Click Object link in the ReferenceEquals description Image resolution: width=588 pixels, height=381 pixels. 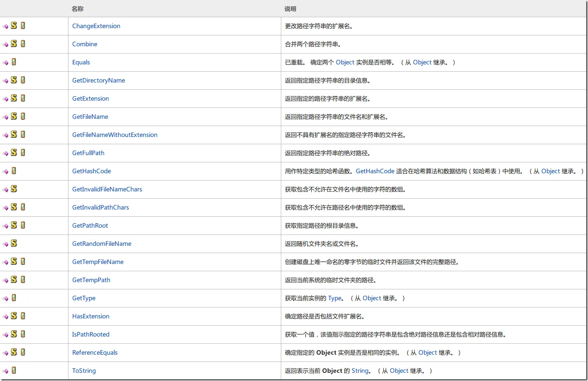(428, 352)
